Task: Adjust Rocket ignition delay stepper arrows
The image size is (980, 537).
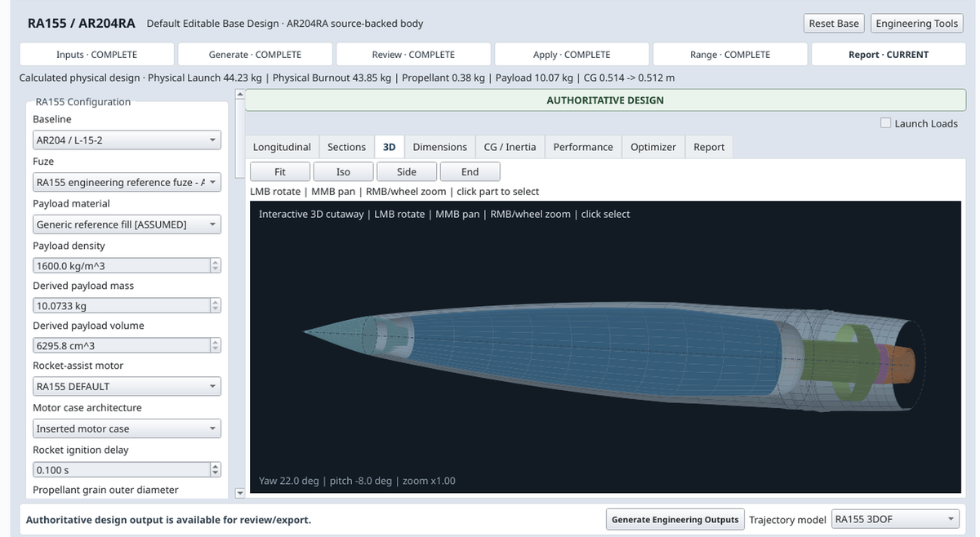Action: pos(216,470)
